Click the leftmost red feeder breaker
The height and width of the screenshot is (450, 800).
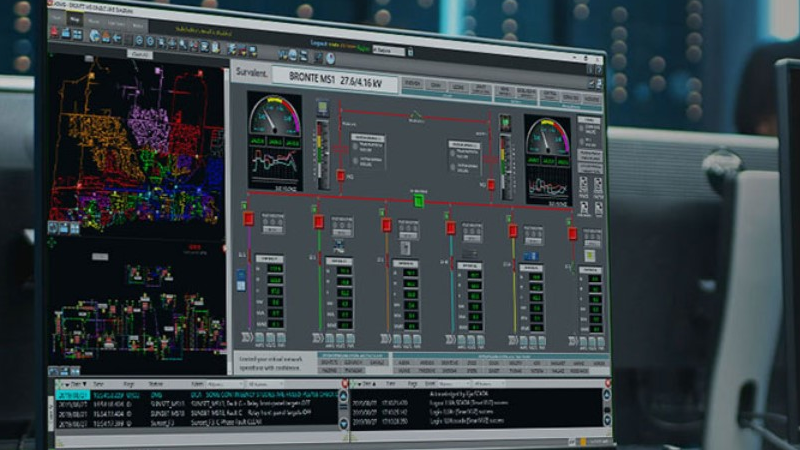(x=249, y=218)
